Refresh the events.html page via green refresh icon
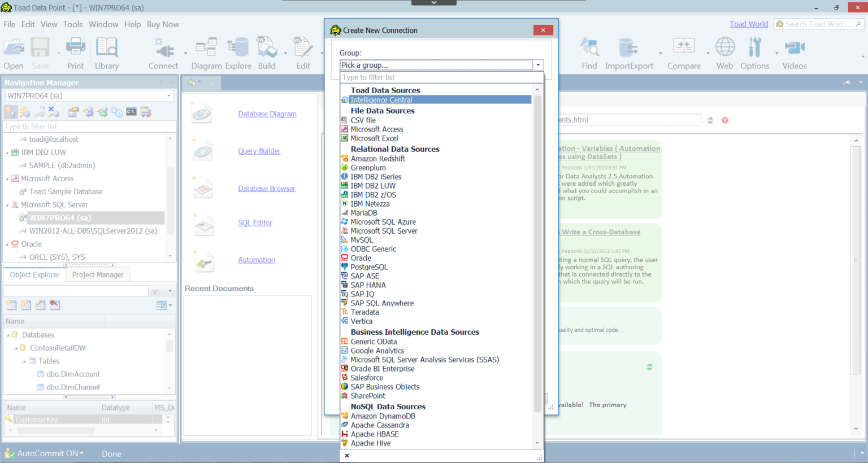The image size is (868, 463). click(x=711, y=120)
